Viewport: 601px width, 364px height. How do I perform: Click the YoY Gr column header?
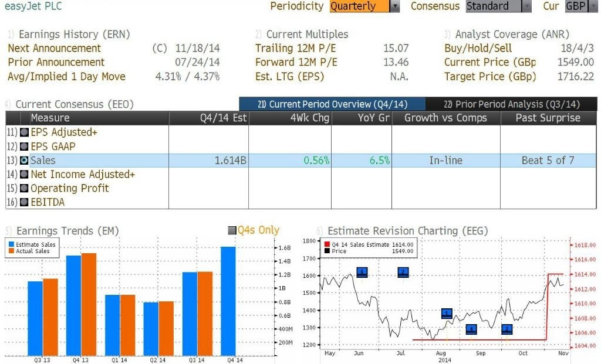362,118
